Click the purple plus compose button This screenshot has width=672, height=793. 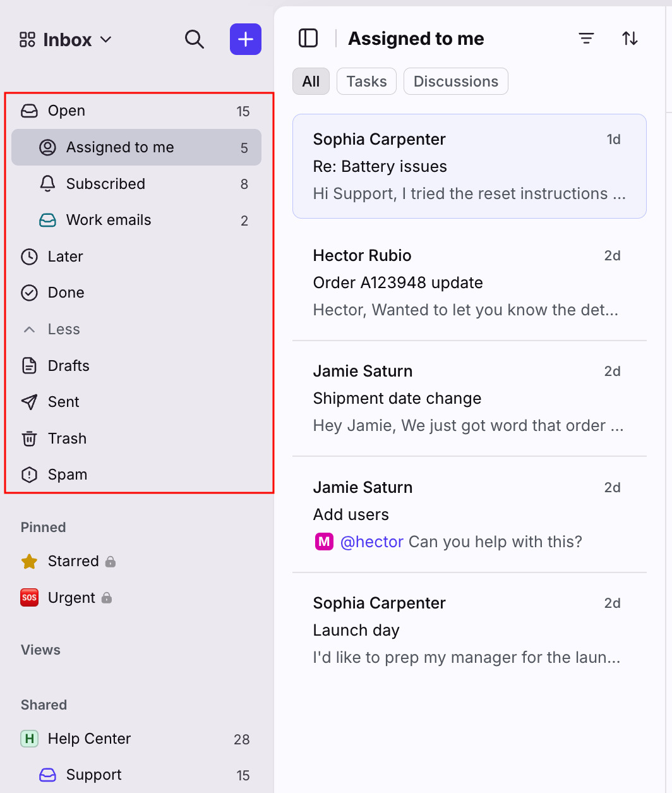click(x=246, y=39)
